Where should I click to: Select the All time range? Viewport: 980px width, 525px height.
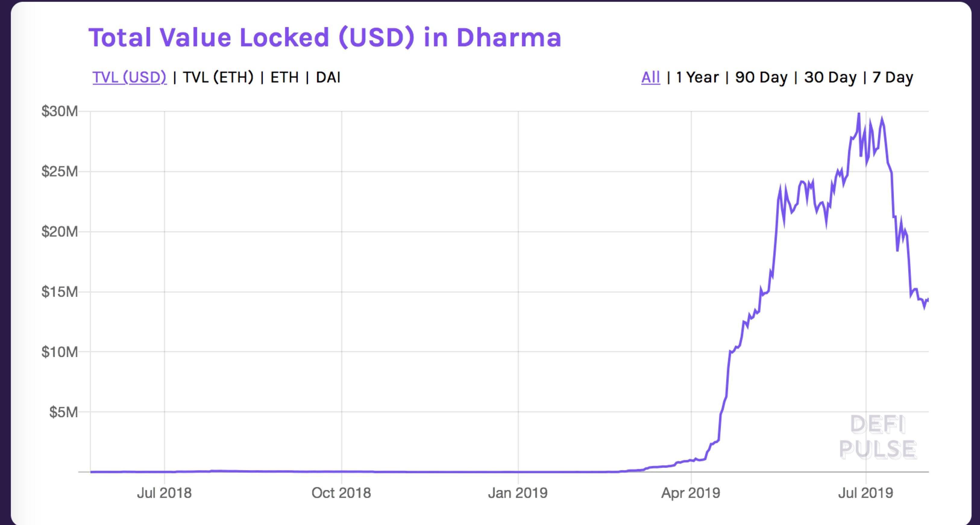point(651,77)
